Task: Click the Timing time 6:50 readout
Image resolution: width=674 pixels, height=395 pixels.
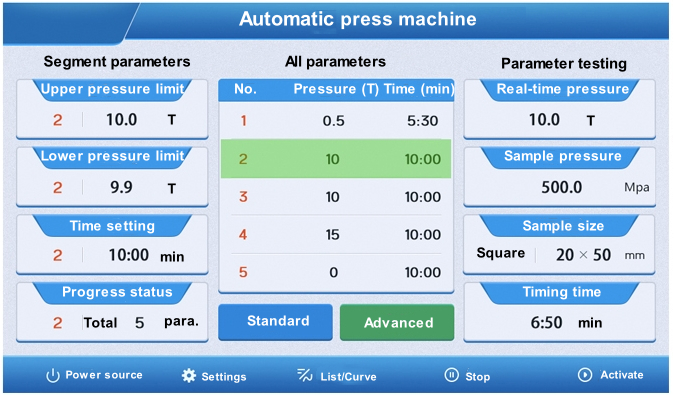Action: pos(546,322)
